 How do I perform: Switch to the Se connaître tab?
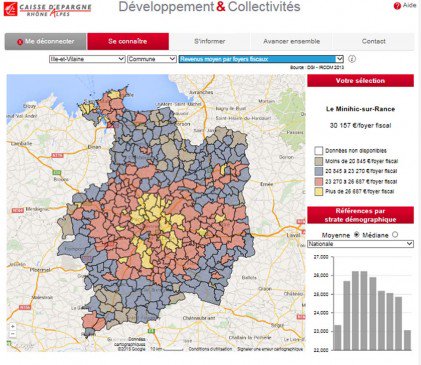coord(128,42)
